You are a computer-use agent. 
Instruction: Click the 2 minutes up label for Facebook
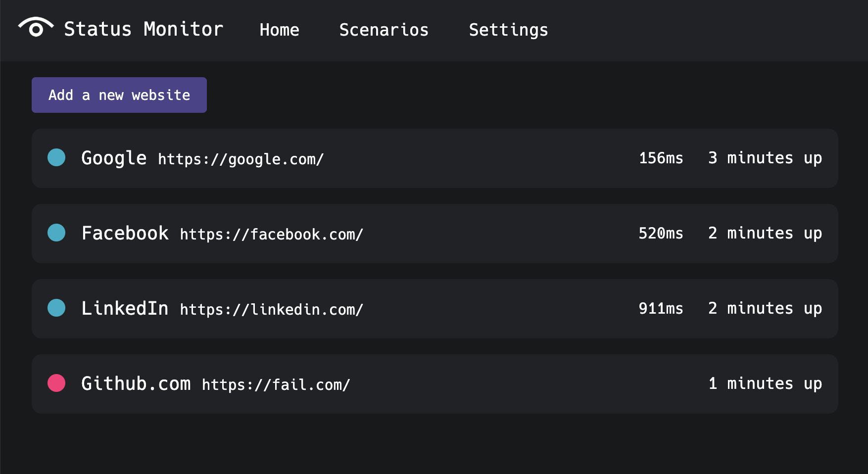[765, 233]
